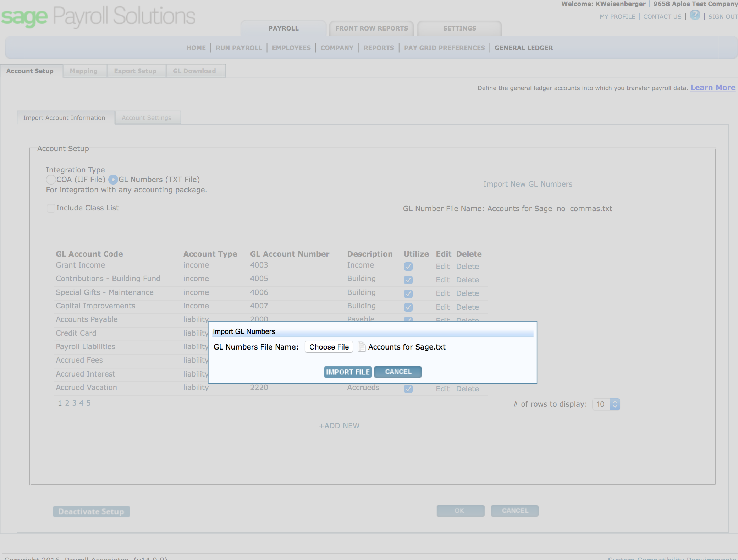
Task: Click GL account number 4003
Action: coord(259,265)
